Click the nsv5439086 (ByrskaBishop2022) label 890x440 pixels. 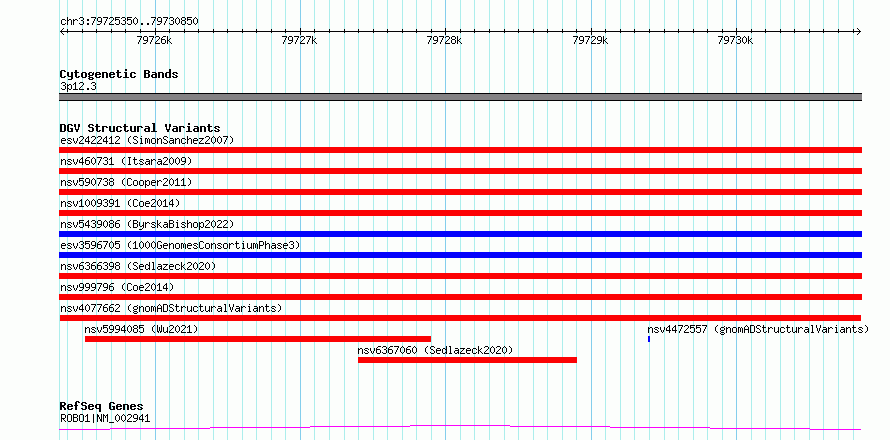(x=147, y=224)
